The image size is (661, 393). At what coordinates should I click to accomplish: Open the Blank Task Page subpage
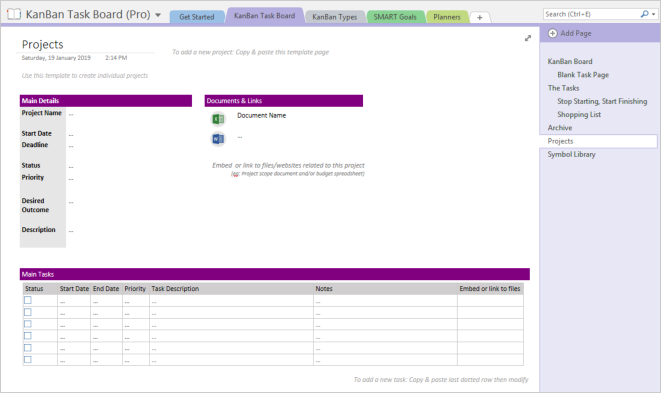point(583,75)
